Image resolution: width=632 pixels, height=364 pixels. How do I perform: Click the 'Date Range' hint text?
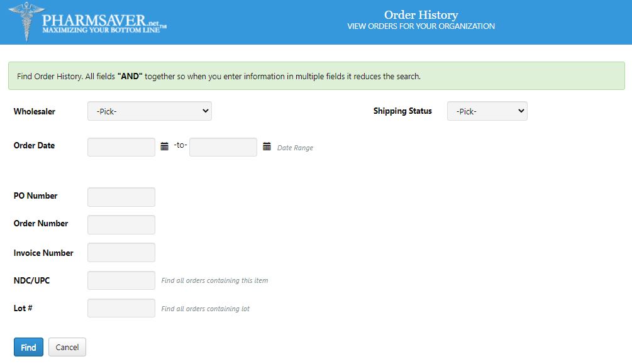click(x=295, y=148)
